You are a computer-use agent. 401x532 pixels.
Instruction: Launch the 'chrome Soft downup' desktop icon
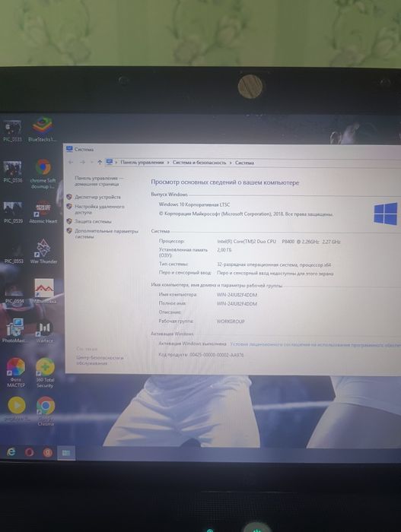[x=43, y=173]
